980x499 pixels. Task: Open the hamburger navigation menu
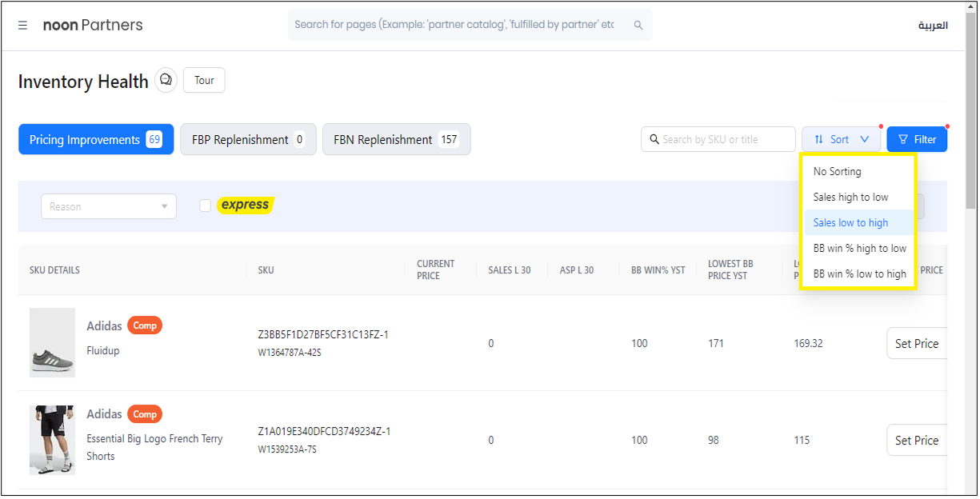point(22,26)
